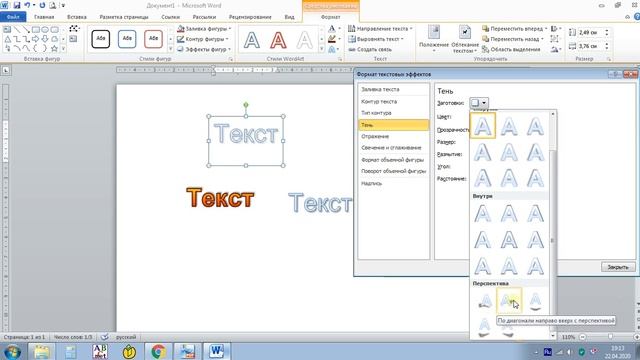Click the text effects glowing A icon
The image size is (640, 360).
(x=332, y=49)
